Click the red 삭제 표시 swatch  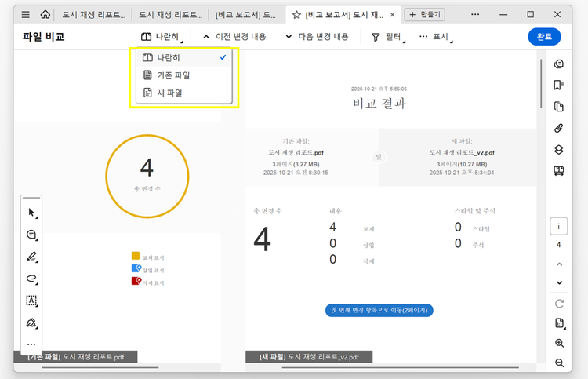pos(136,281)
